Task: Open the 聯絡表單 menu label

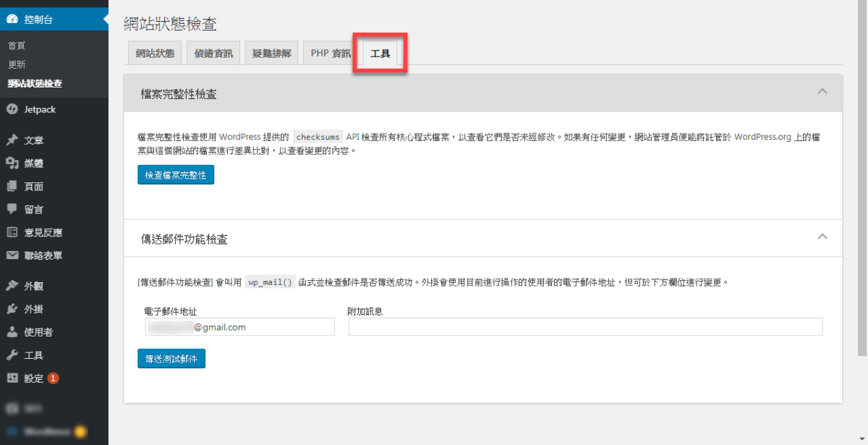Action: pyautogui.click(x=43, y=255)
